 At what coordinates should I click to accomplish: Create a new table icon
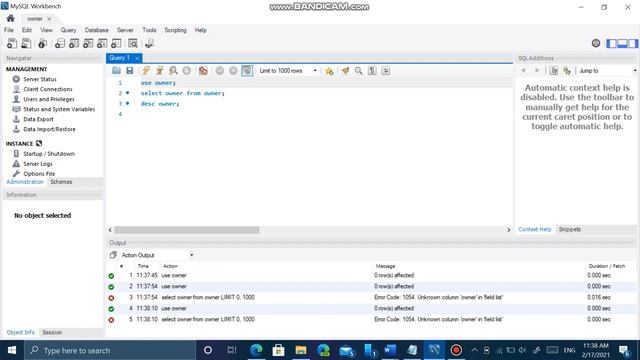tap(74, 43)
